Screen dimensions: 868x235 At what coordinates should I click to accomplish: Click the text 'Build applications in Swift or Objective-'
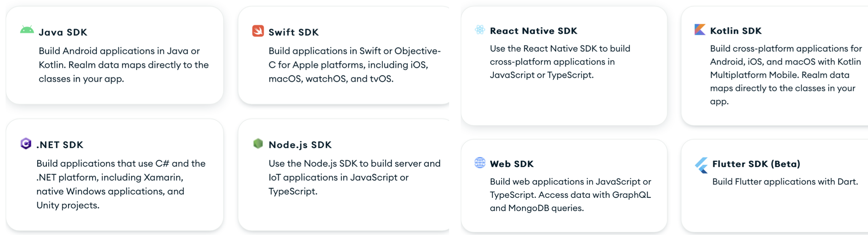click(355, 51)
